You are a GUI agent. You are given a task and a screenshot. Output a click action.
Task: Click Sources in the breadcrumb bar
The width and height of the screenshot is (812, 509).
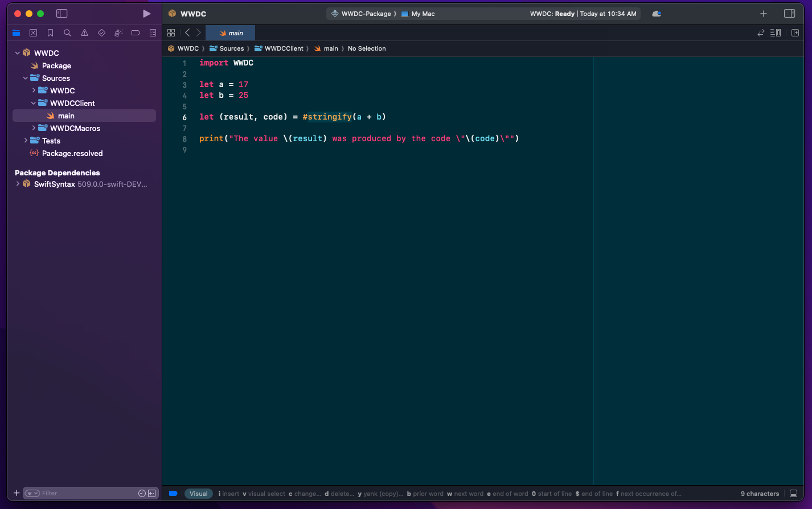[227, 48]
